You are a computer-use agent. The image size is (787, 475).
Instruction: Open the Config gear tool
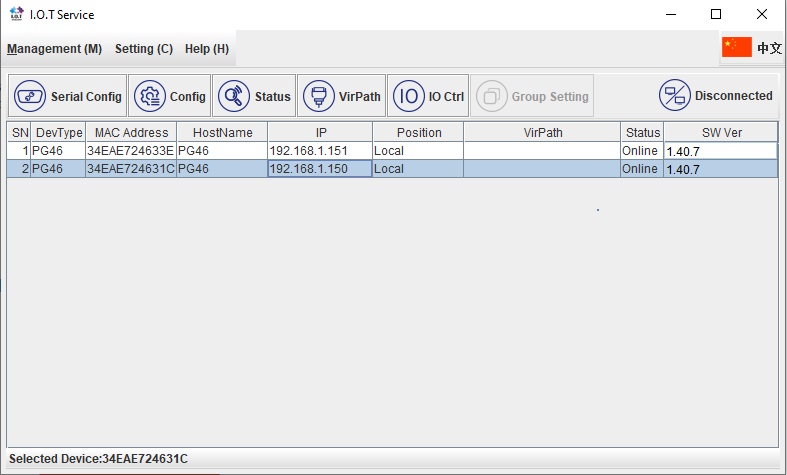click(169, 96)
